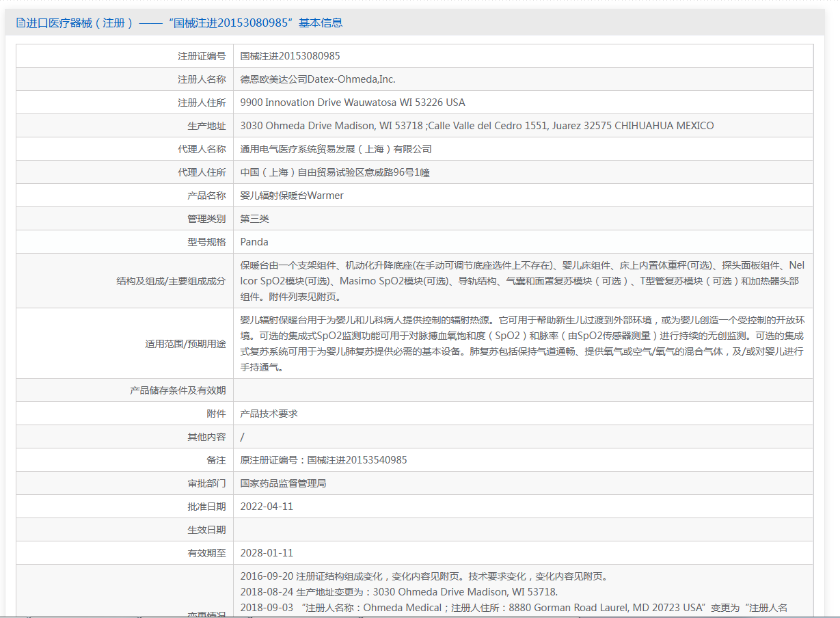
Task: Select 中国（上海）自由贸易试验区意威路96号1幢 value
Action: click(x=335, y=172)
